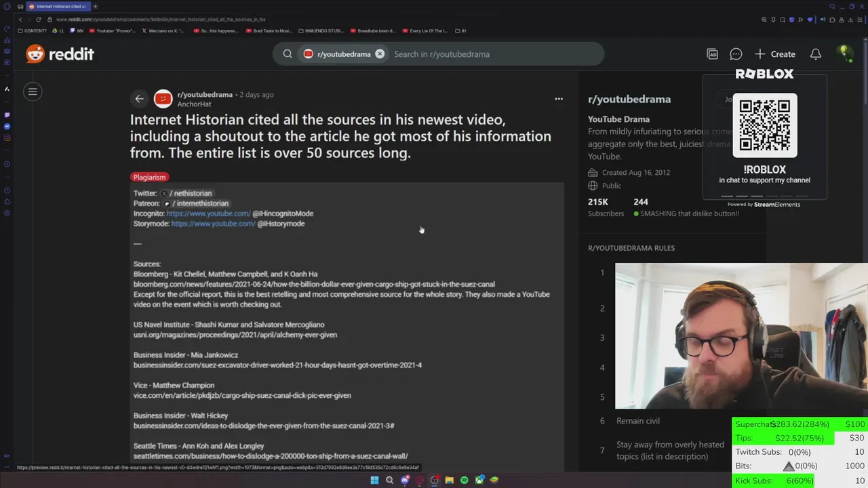Click the snapshot capture icon in browser toolbar
868x488 pixels.
tap(783, 20)
